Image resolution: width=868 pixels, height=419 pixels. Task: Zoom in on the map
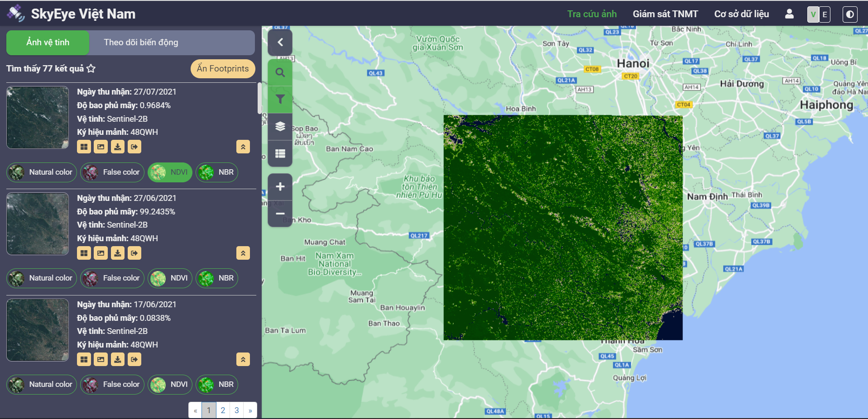tap(280, 186)
